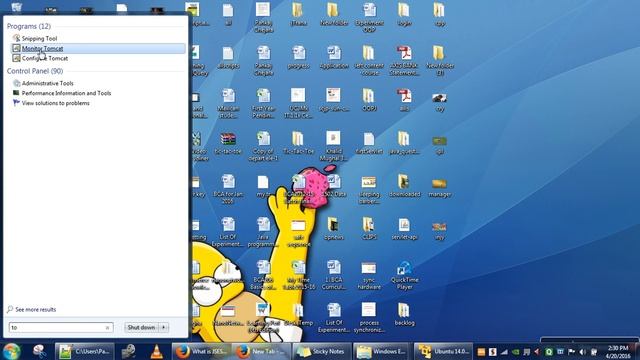640x360 pixels.
Task: Open the firstServlet file on desktop
Action: [369, 143]
